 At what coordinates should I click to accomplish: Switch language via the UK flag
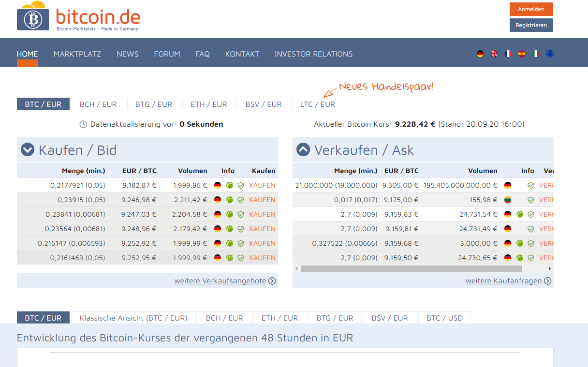494,54
